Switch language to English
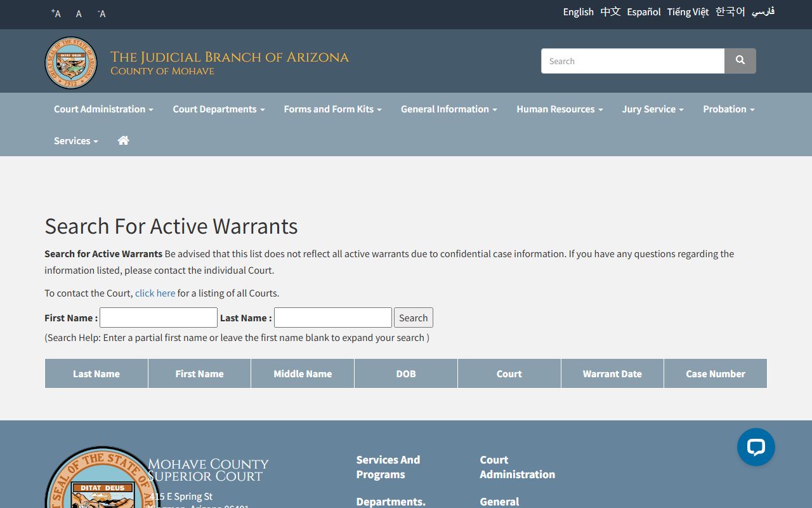The image size is (812, 508). 579,12
